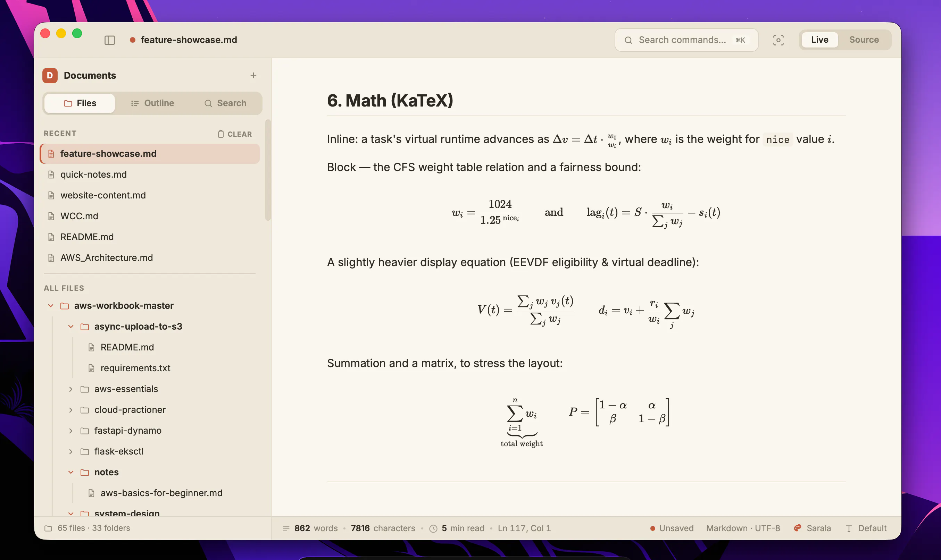
Task: Collapse the aws-workbook-master folder
Action: click(51, 306)
